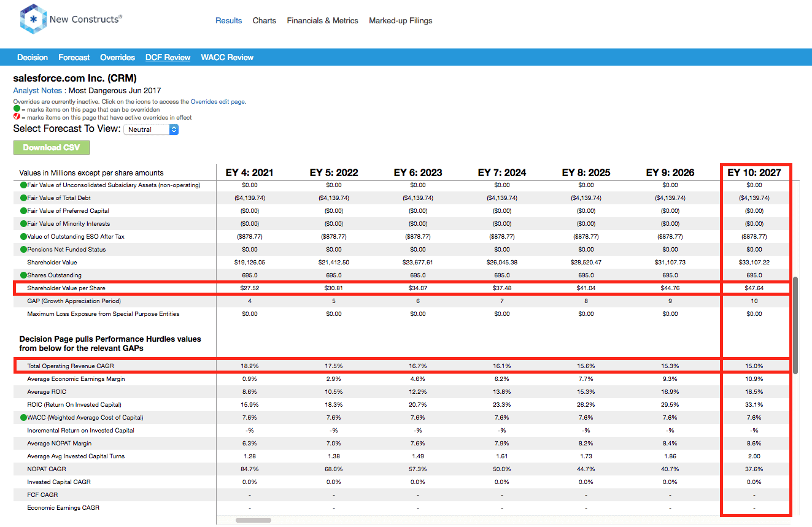
Task: Go to the Forecast page
Action: (x=74, y=57)
